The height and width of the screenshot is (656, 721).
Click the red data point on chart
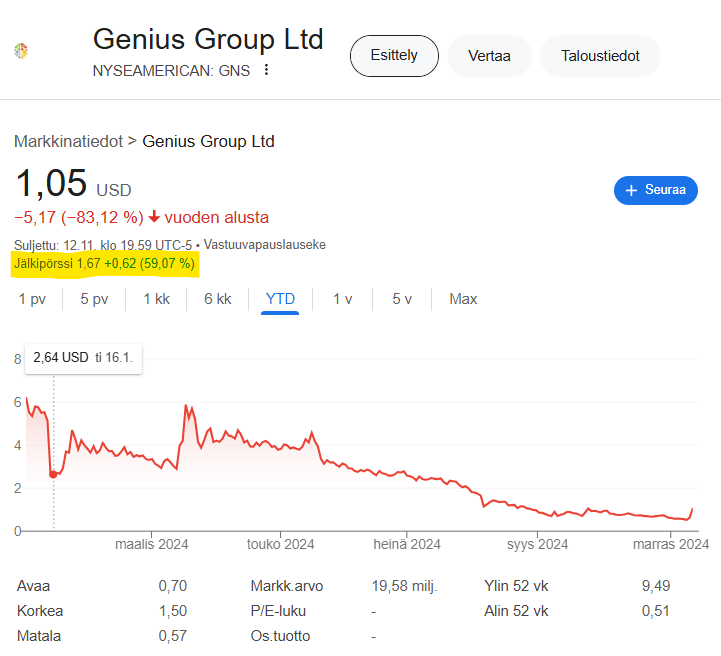click(x=53, y=473)
